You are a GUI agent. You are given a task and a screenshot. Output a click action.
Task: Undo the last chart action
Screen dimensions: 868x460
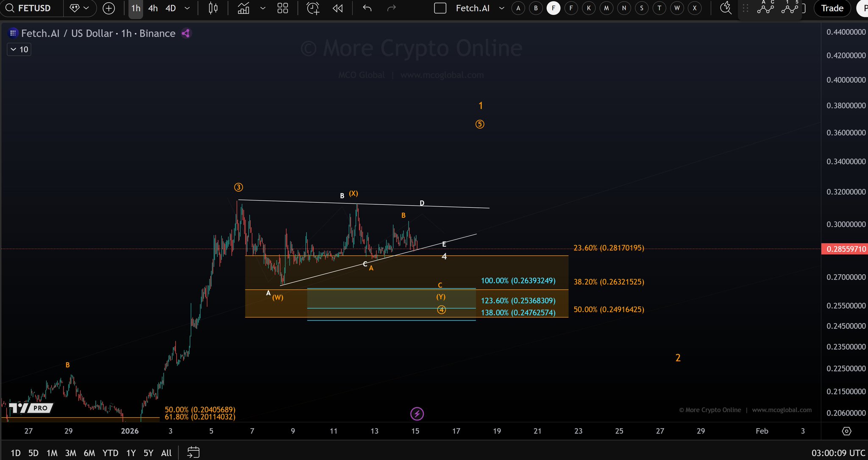[367, 8]
